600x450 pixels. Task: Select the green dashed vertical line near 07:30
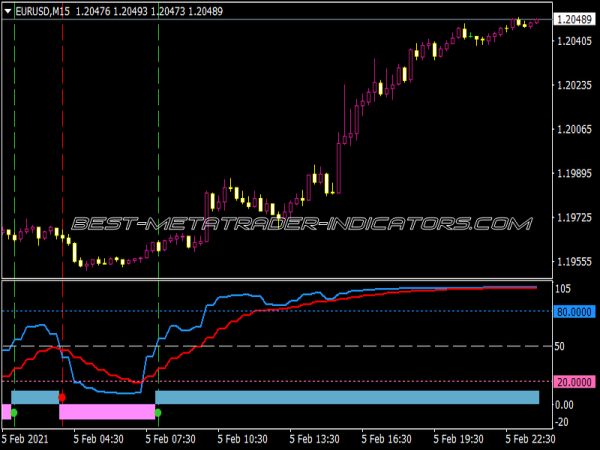158,150
